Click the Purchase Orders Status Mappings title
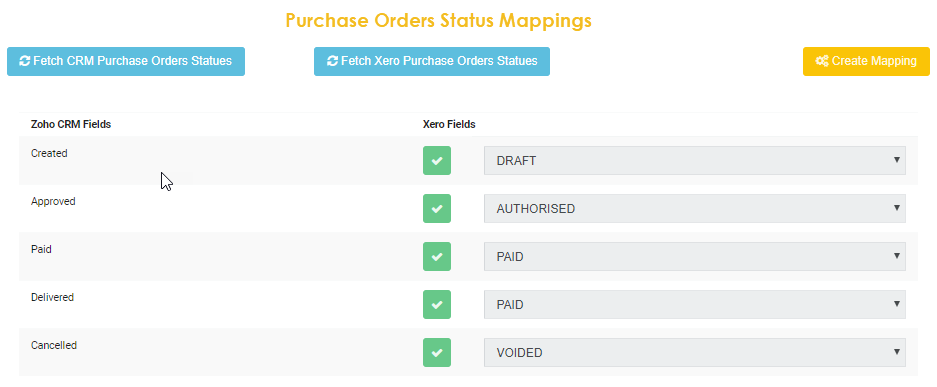 pos(439,20)
